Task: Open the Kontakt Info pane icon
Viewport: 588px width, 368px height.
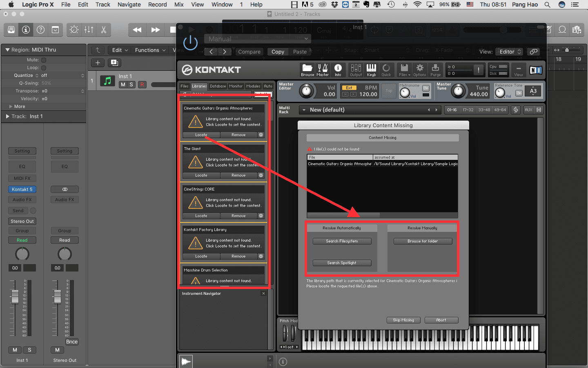Action: [x=338, y=70]
